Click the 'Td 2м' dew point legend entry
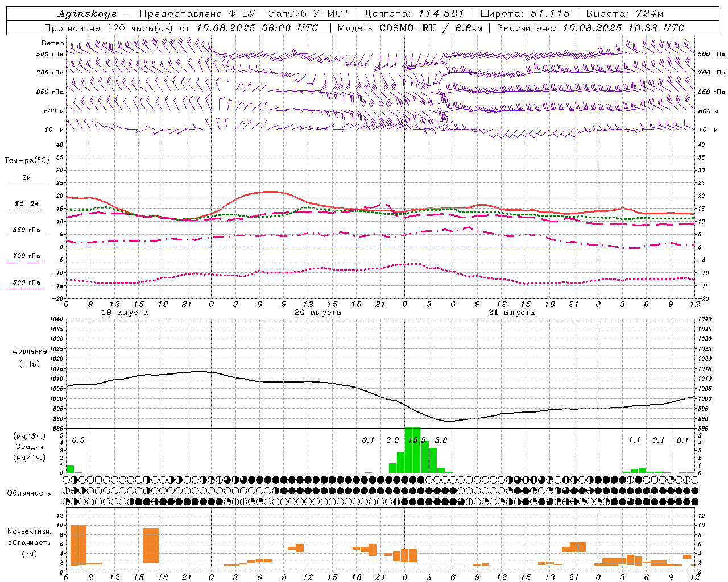Screen dimensions: 728x582 [x=27, y=203]
